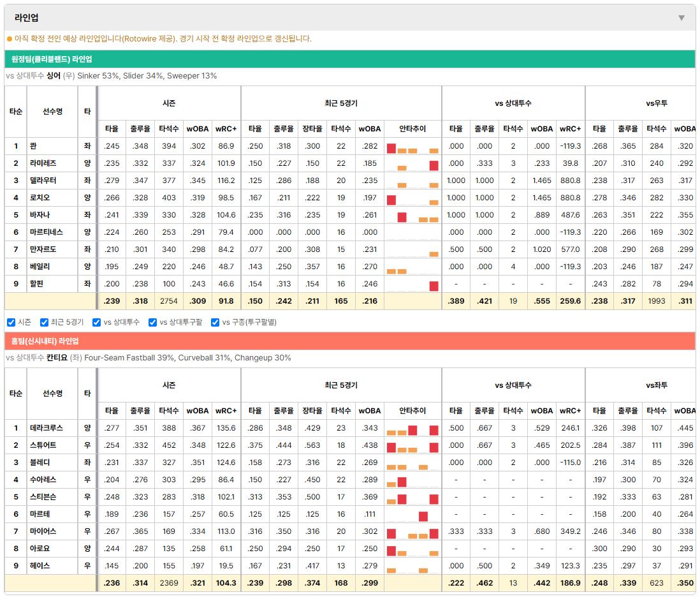Toggle vs 구종(투구팔별) checkbox
Viewport: 700px width, 599px height.
(215, 323)
